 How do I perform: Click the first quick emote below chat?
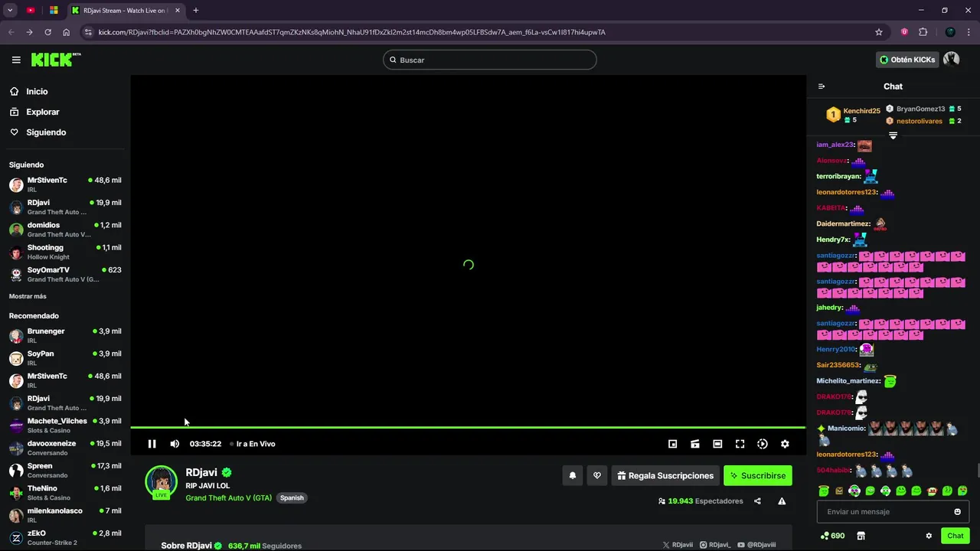click(x=824, y=491)
